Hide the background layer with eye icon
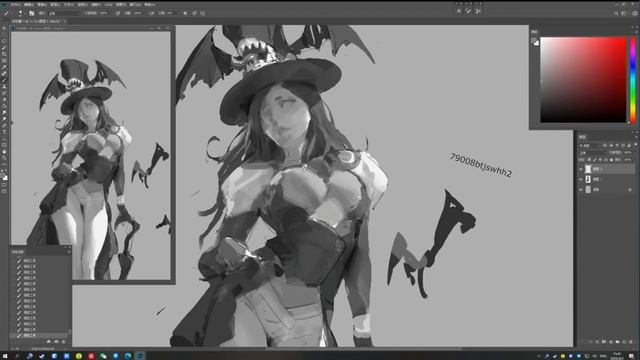 point(580,189)
